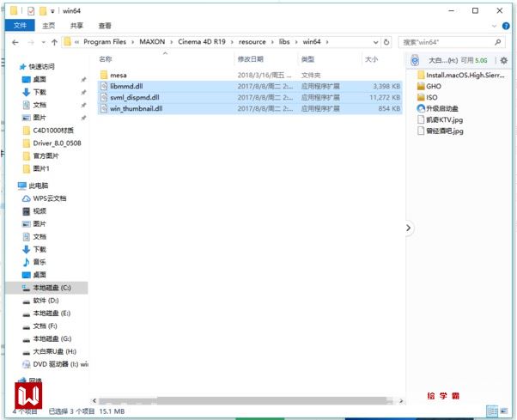Sort by the 大小 column header

click(371, 59)
